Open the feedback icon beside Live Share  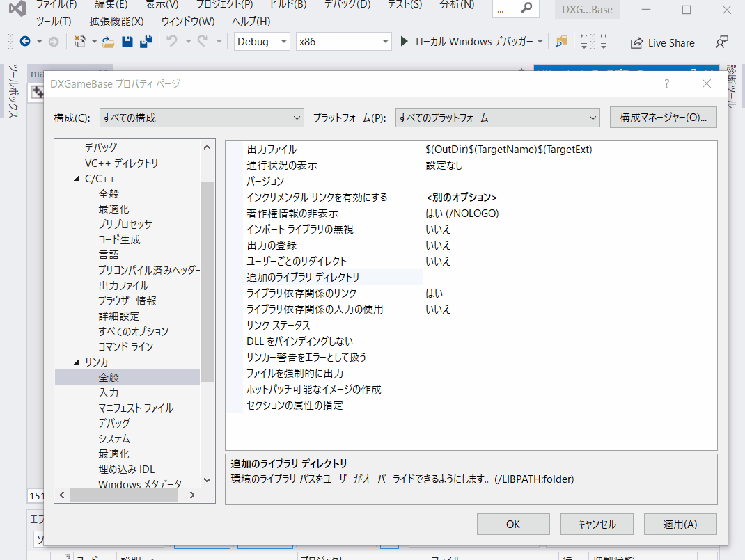(722, 42)
